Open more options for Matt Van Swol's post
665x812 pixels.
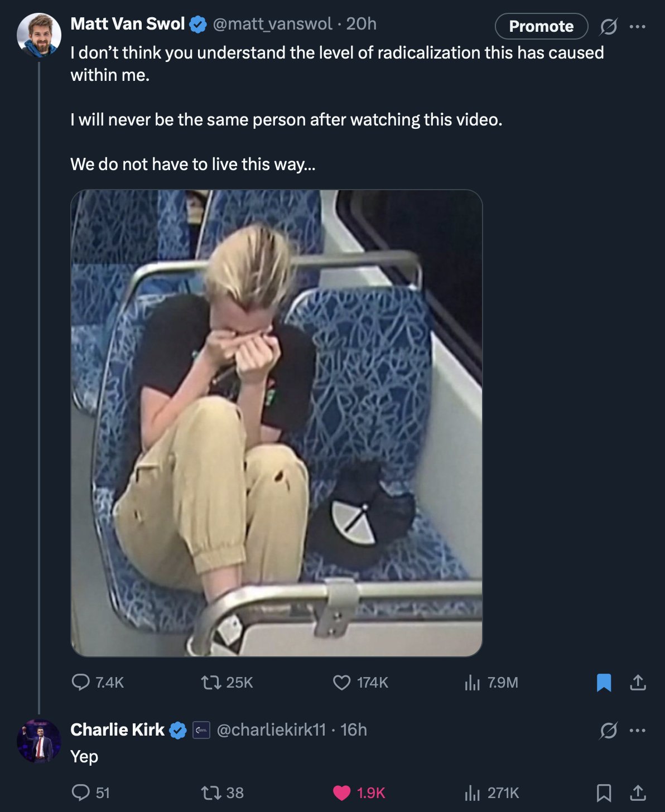[x=637, y=26]
